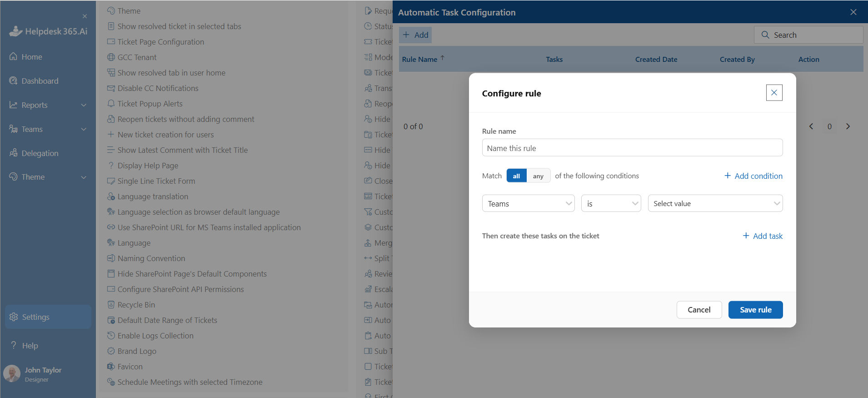
Task: Close the Configure rule dialog
Action: click(774, 92)
